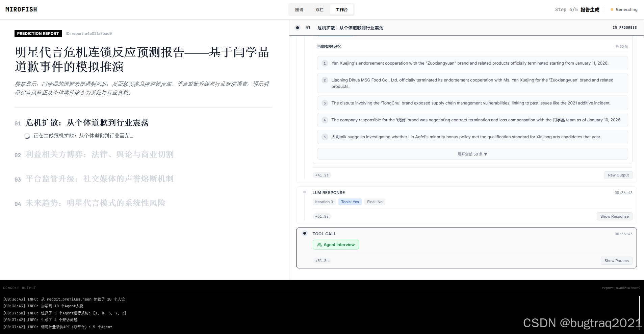
Task: Click the 共 50 条 memory count
Action: [x=622, y=47]
